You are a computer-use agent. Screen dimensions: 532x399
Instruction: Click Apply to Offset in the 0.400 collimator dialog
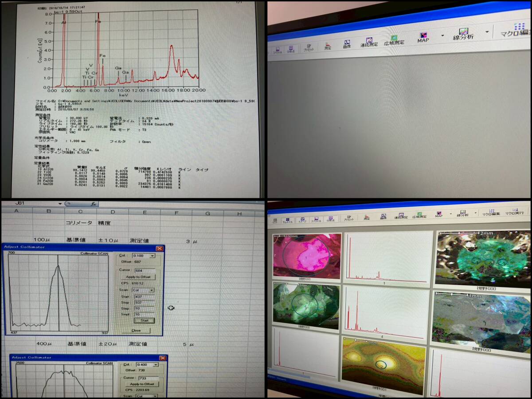[x=142, y=384]
